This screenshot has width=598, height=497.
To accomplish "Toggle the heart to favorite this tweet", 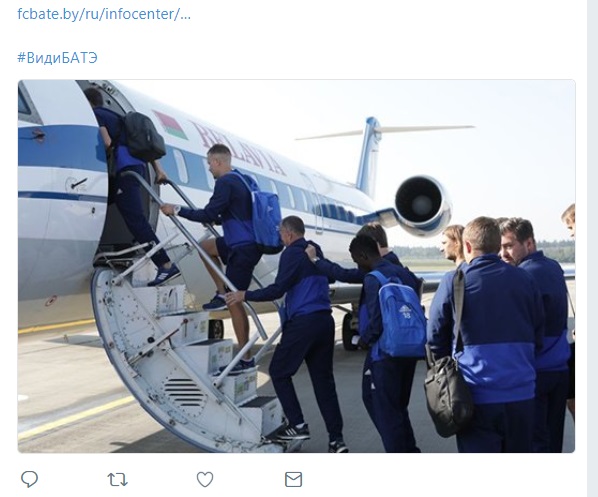I will [205, 479].
